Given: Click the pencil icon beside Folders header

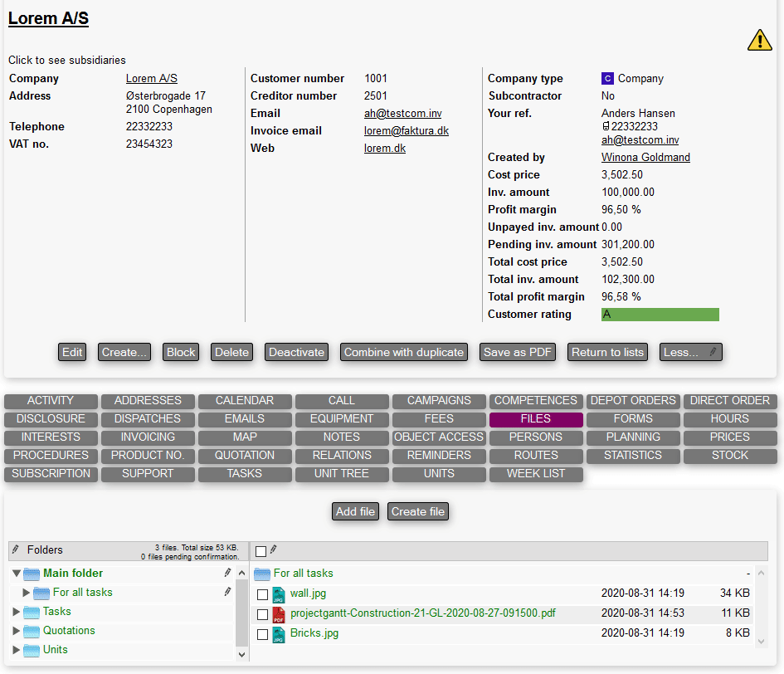Looking at the screenshot, I should pos(16,549).
